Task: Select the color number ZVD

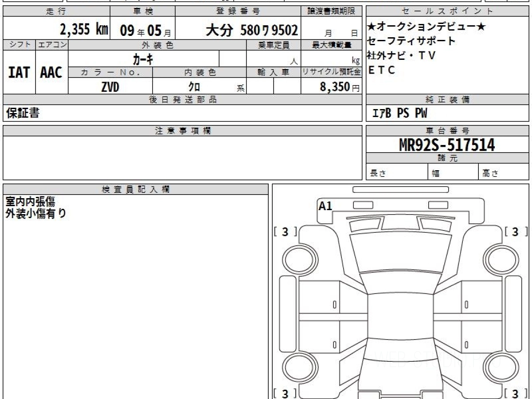Action: pyautogui.click(x=110, y=87)
